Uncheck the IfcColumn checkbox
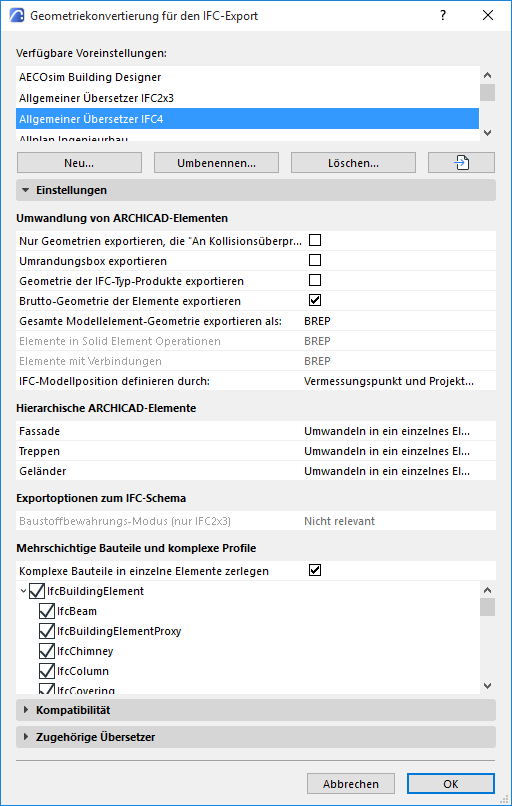 click(47, 671)
